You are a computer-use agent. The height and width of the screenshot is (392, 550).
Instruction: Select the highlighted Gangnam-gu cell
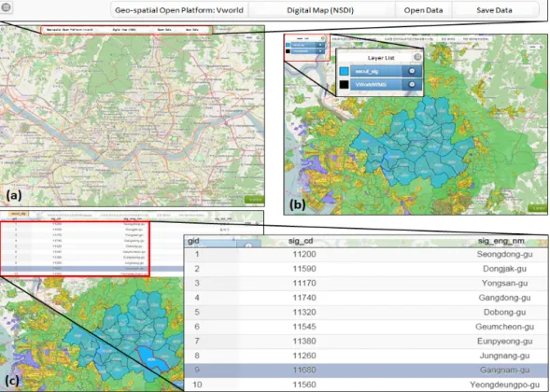[x=504, y=370]
